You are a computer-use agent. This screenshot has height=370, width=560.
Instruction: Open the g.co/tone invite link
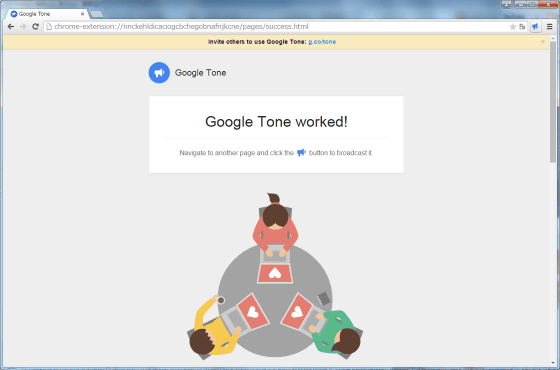coord(322,42)
